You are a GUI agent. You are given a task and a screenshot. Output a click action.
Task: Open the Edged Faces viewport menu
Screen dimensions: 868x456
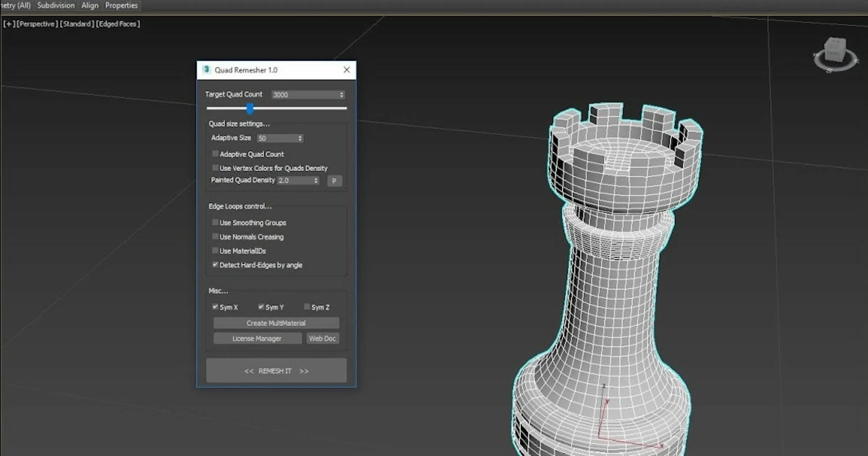pos(118,24)
